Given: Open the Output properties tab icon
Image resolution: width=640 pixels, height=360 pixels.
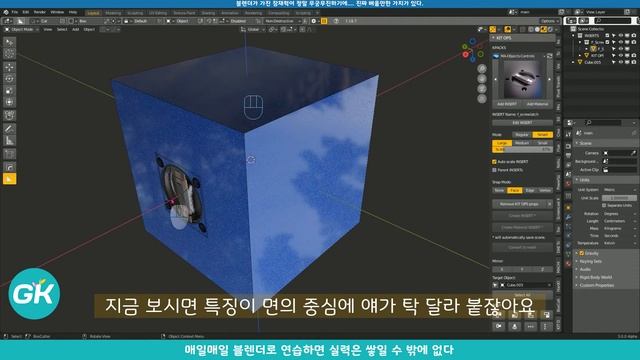Looking at the screenshot, I should click(x=568, y=156).
